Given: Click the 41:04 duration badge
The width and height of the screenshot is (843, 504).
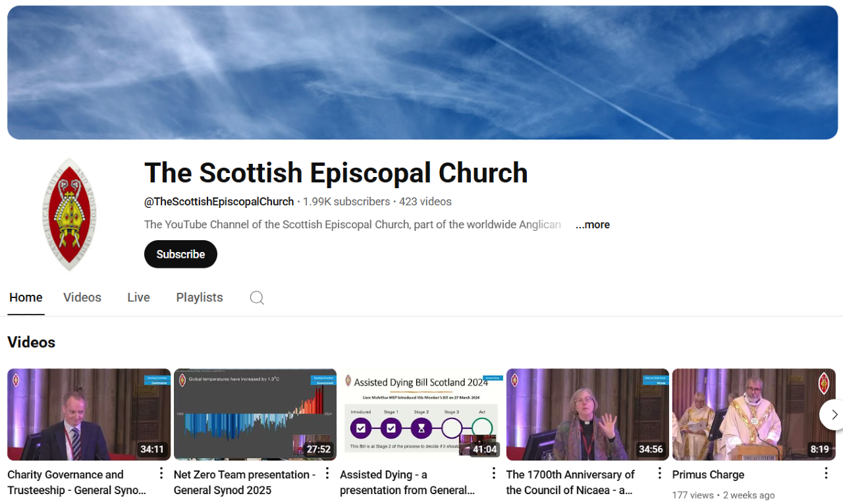Looking at the screenshot, I should click(485, 449).
